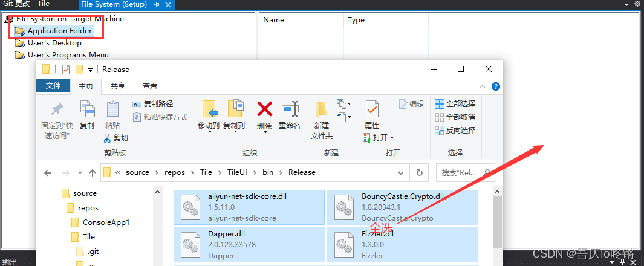
Task: Click the quick access properties checkmark icon
Action: (66, 70)
